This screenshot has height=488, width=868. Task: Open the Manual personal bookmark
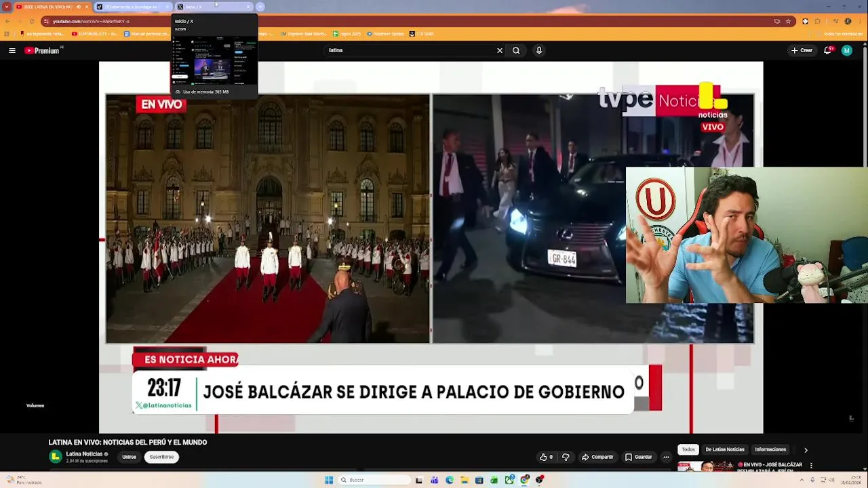pyautogui.click(x=148, y=33)
